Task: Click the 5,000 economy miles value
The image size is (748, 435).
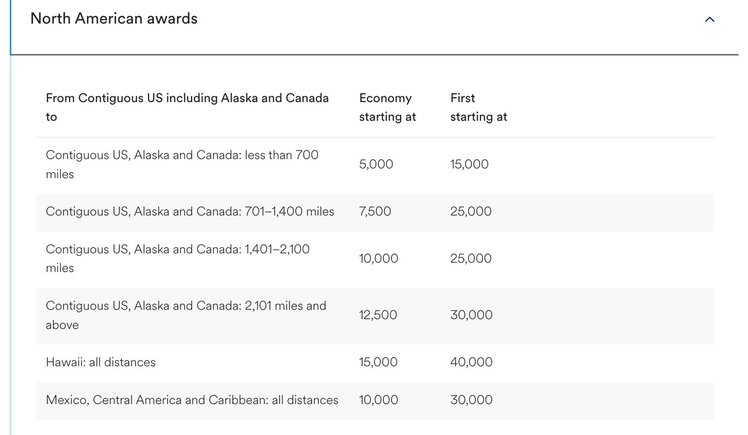Action: tap(376, 165)
